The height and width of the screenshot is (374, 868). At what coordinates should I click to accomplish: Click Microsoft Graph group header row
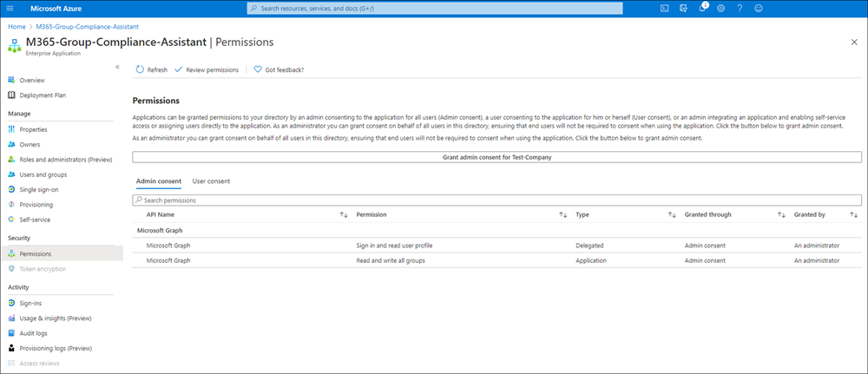click(x=496, y=230)
